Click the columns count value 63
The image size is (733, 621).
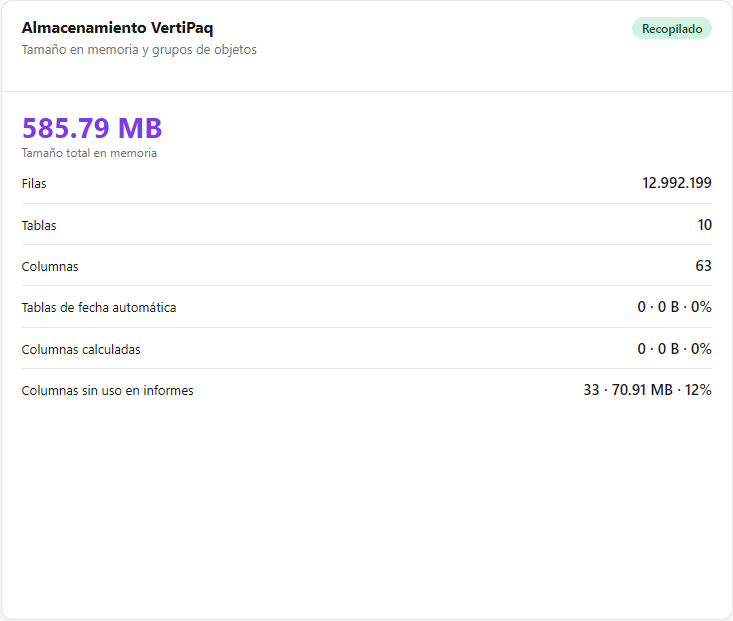pos(704,266)
